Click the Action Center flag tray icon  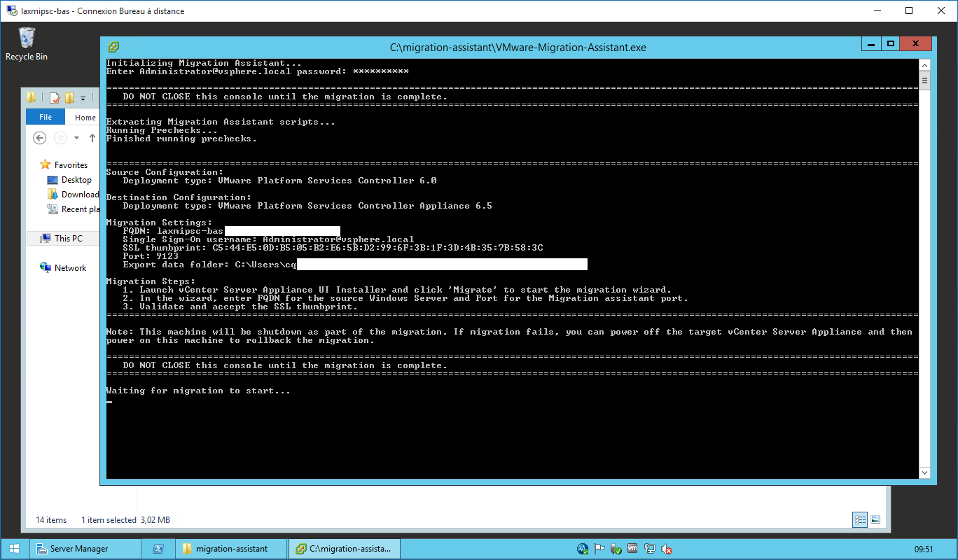[599, 549]
